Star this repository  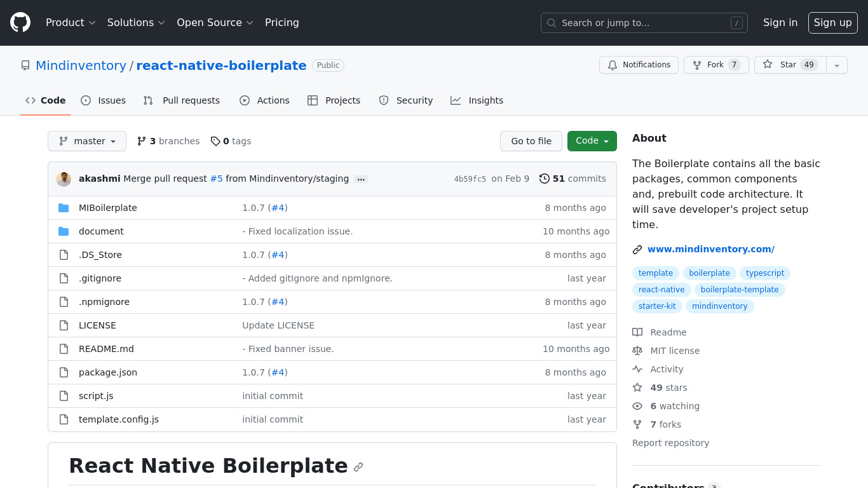(790, 65)
